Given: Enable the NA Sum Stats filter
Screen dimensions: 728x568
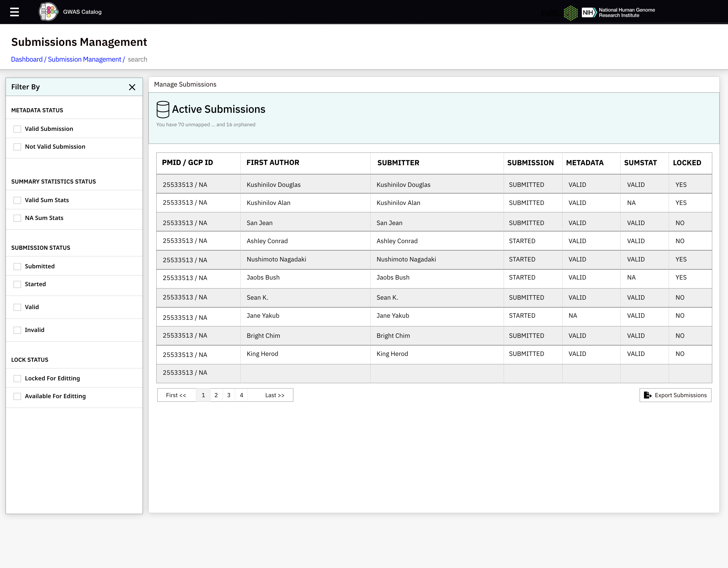Looking at the screenshot, I should (x=17, y=218).
